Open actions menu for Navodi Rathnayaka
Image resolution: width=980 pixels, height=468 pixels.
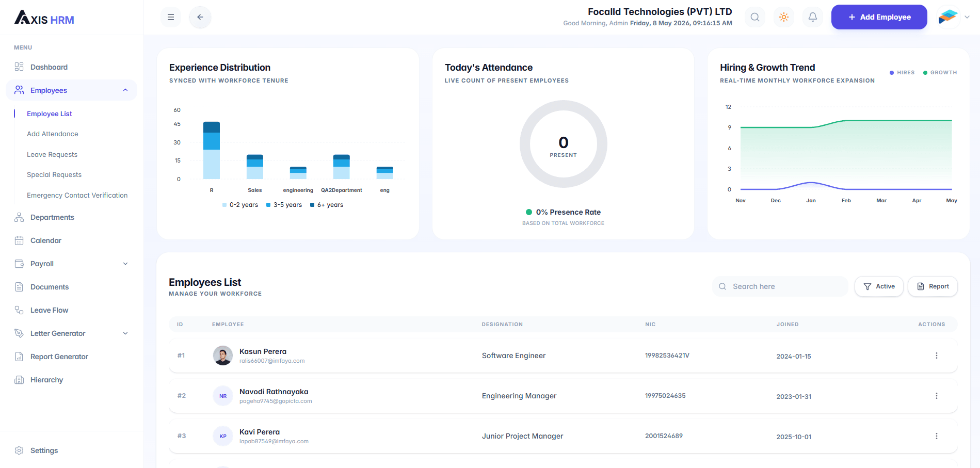937,396
